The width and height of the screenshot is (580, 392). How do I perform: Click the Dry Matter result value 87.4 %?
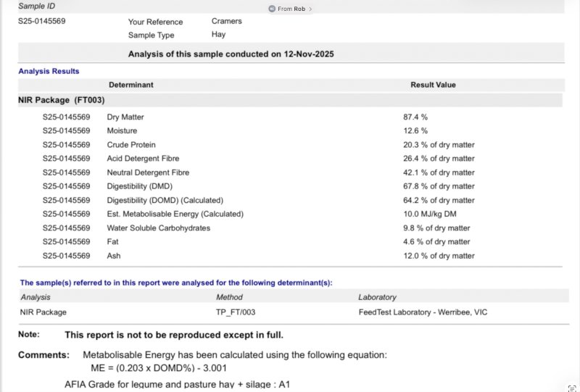coord(415,117)
